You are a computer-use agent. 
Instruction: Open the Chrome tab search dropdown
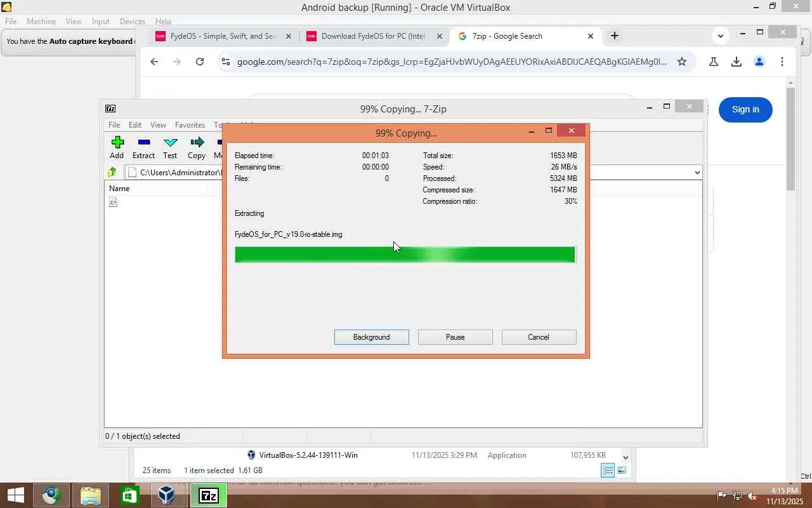(720, 36)
